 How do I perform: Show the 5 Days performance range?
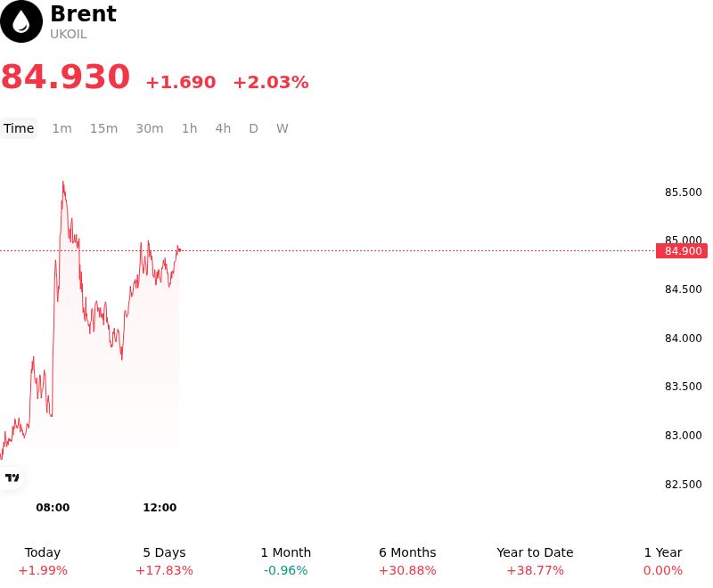pyautogui.click(x=164, y=561)
